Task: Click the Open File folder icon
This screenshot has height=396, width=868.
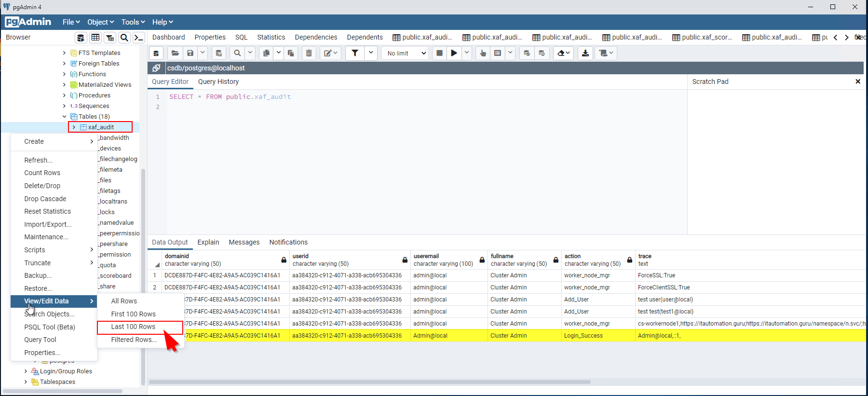Action: pyautogui.click(x=175, y=53)
